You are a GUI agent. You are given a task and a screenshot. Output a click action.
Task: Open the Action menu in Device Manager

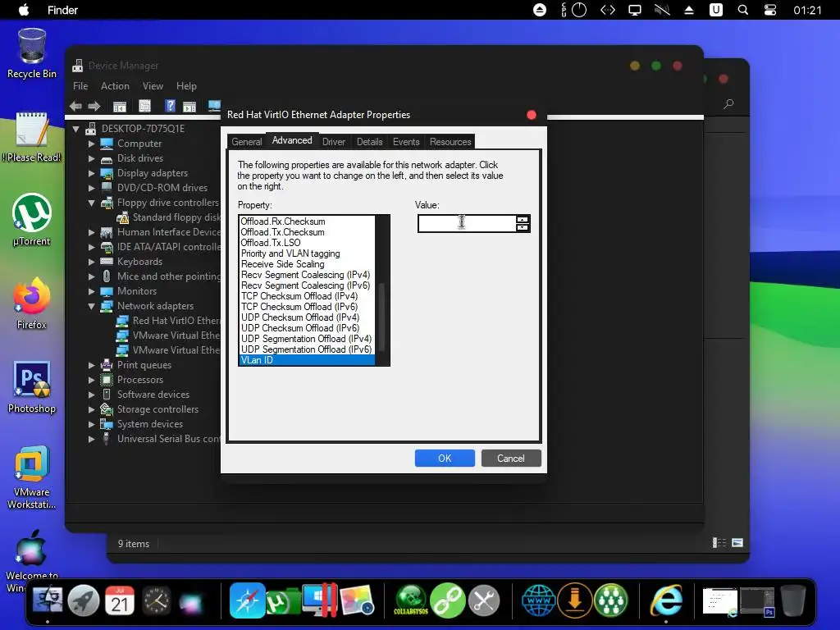115,85
